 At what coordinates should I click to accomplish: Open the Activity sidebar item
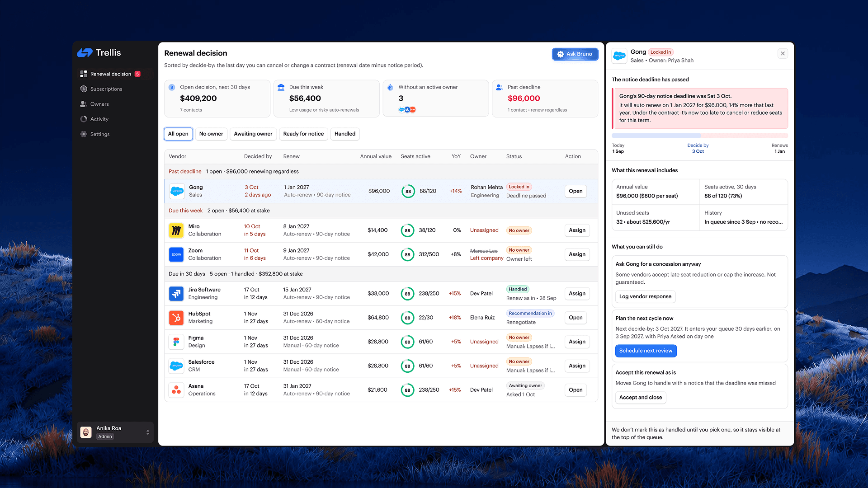coord(99,119)
